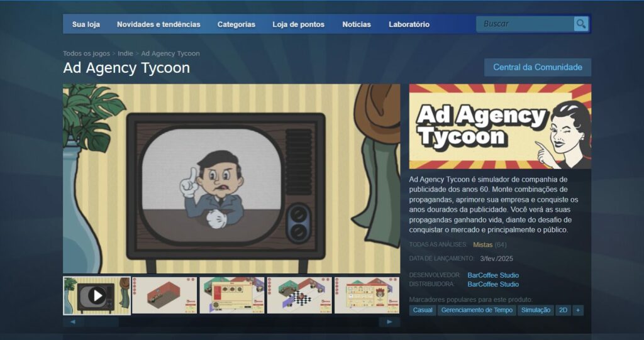Navigate to Todos os jogos breadcrumb
Viewport: 644px width, 340px height.
point(86,53)
